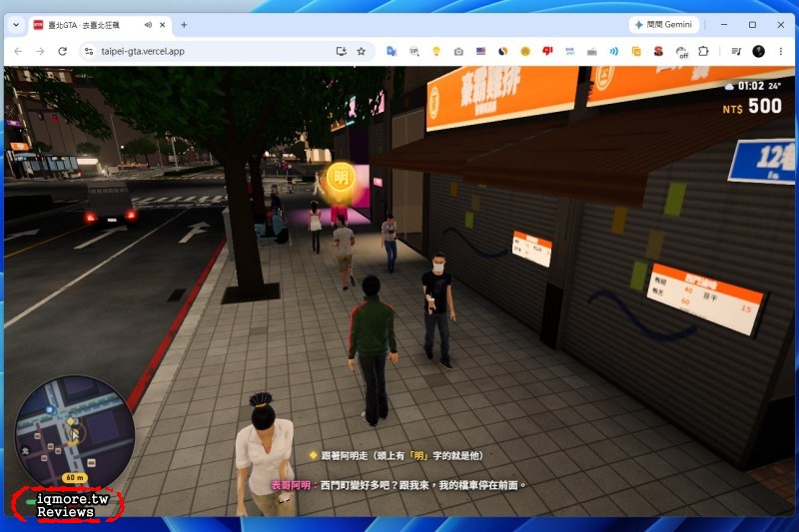
Task: Open the Chrome three-dot menu
Action: 781,52
